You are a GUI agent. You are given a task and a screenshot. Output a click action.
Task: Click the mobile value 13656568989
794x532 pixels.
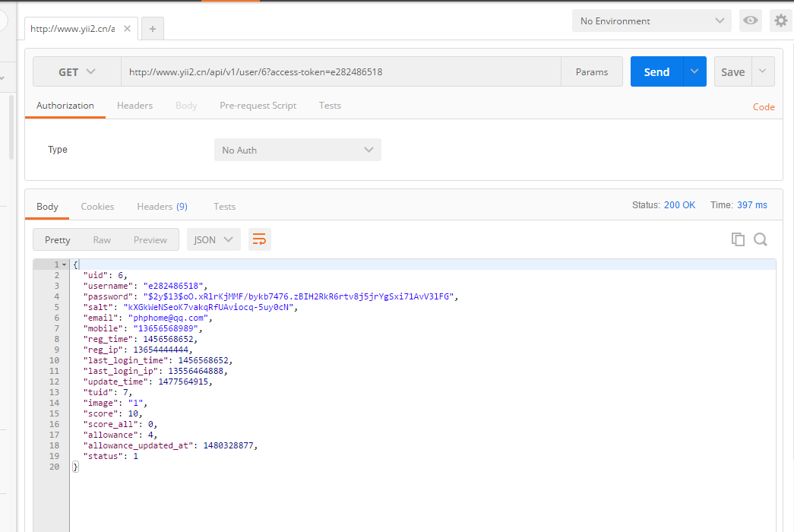tap(166, 329)
